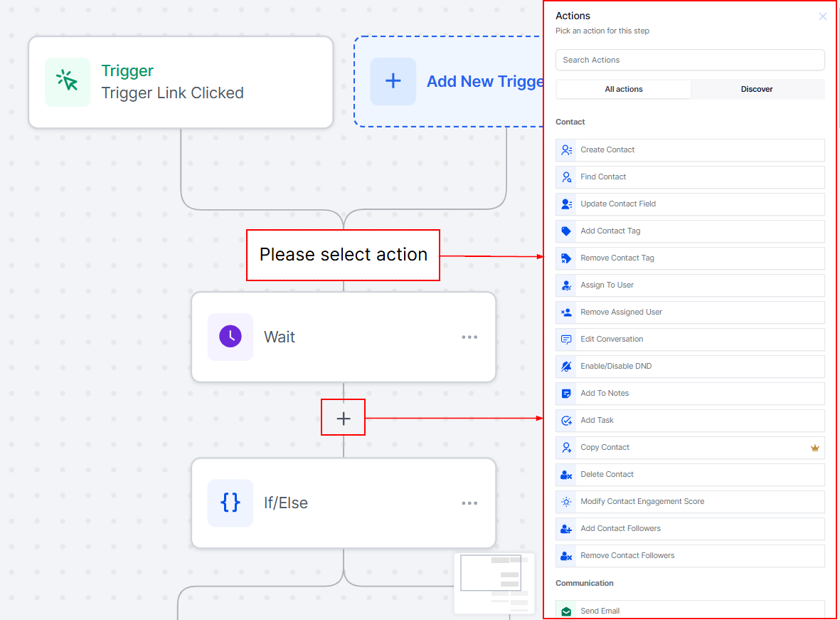
Task: Switch to the Discover tab
Action: coord(757,89)
